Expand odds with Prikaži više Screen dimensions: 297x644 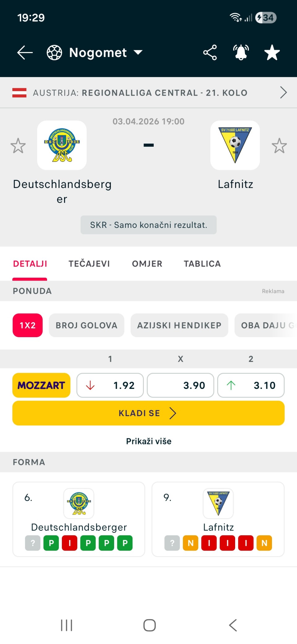[x=148, y=441]
